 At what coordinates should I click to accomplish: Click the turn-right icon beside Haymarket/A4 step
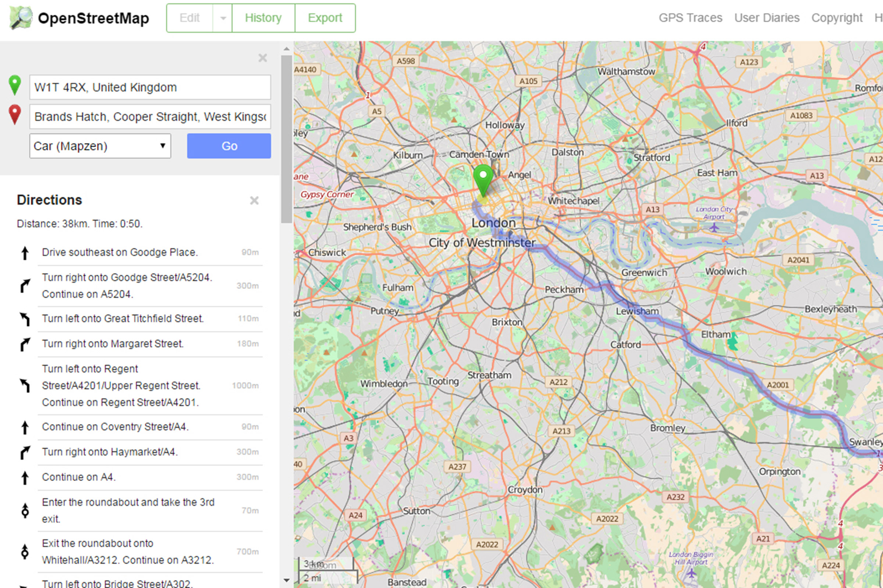(x=25, y=452)
